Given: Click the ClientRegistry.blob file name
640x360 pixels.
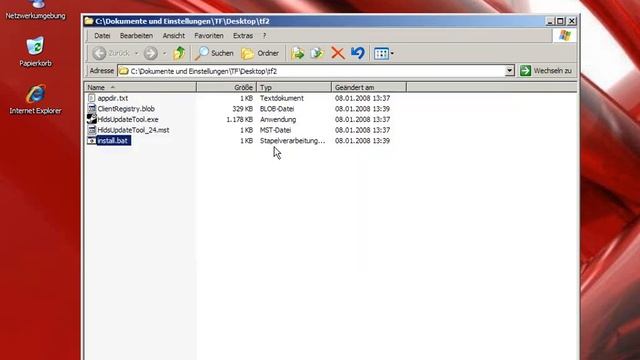Looking at the screenshot, I should (x=126, y=109).
